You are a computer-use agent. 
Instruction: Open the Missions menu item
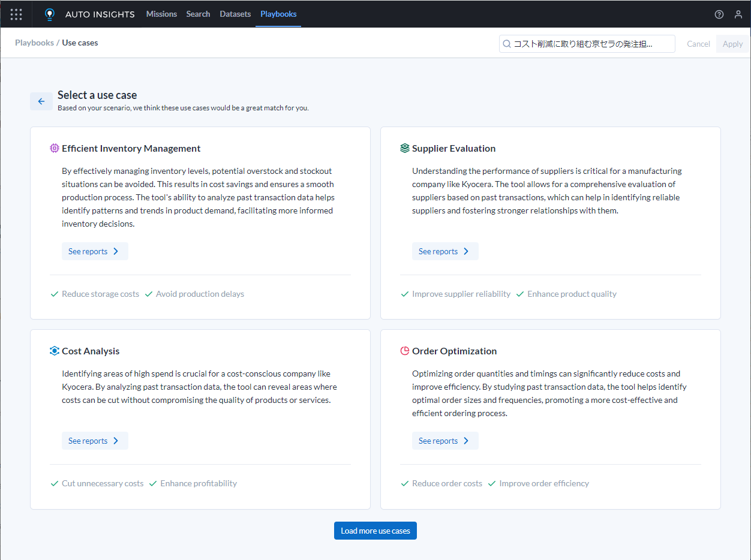tap(161, 14)
